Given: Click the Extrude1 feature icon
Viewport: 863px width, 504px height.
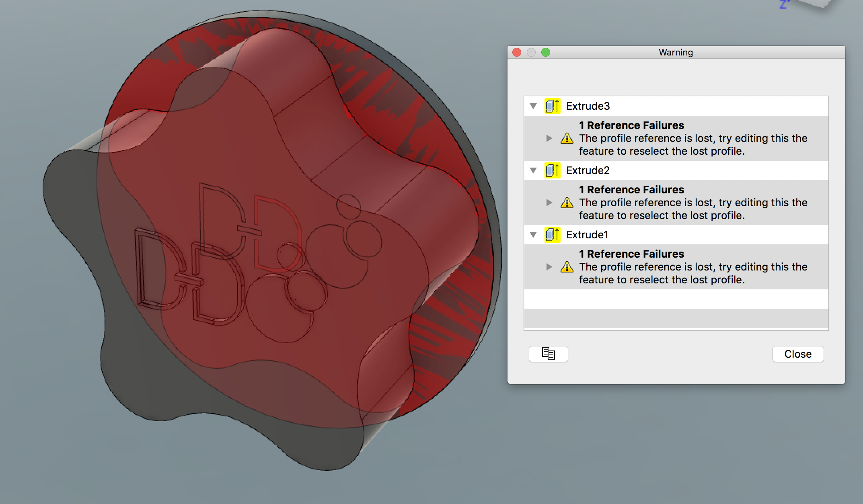Looking at the screenshot, I should tap(552, 235).
